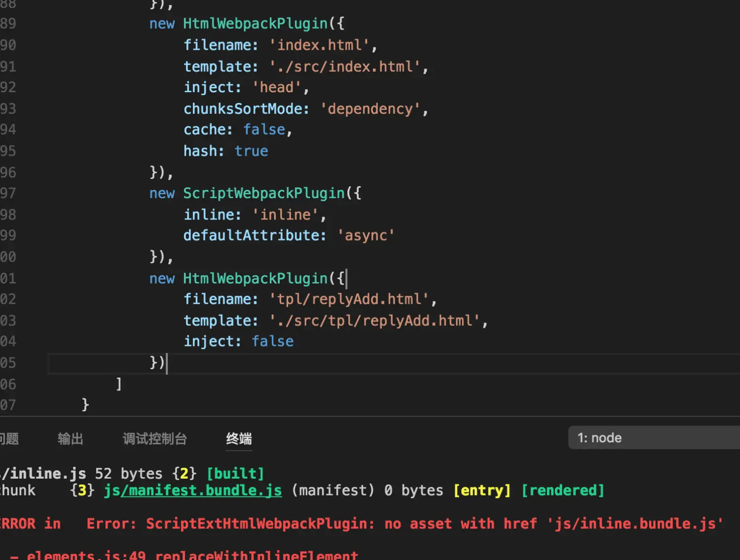Open the js/manifest.bundle.js link in the terminal
The width and height of the screenshot is (740, 560).
193,490
